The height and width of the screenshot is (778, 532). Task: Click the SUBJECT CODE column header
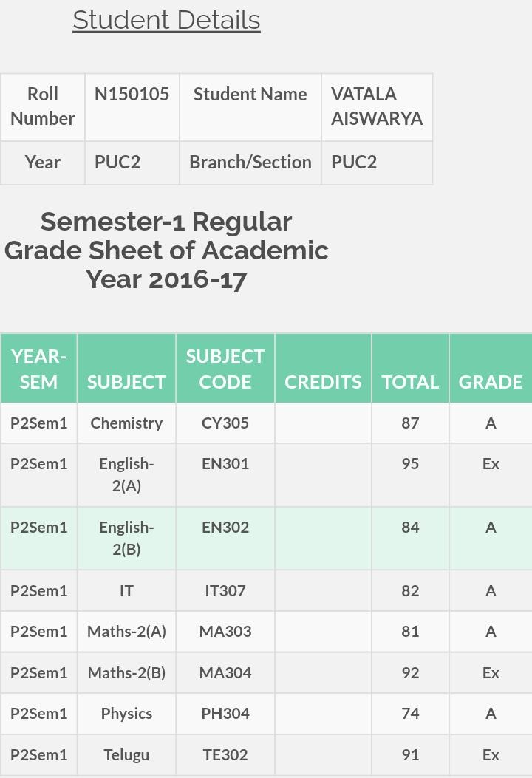(225, 369)
